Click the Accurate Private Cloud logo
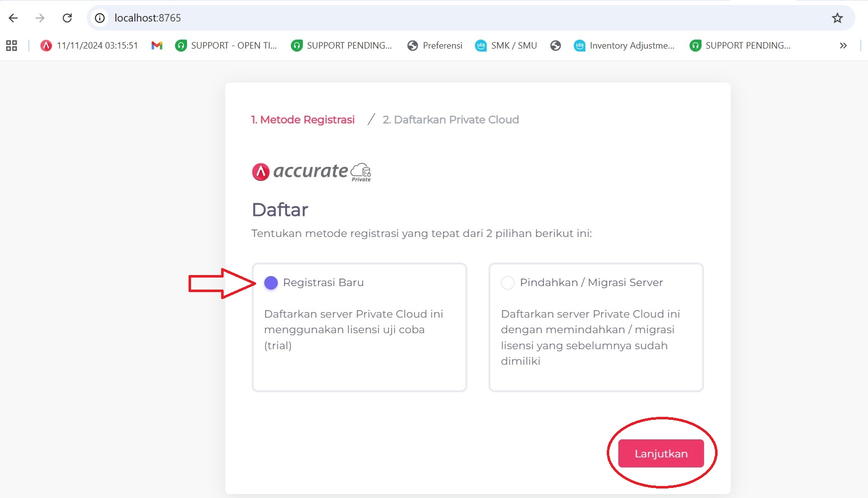Image resolution: width=868 pixels, height=498 pixels. click(x=311, y=172)
